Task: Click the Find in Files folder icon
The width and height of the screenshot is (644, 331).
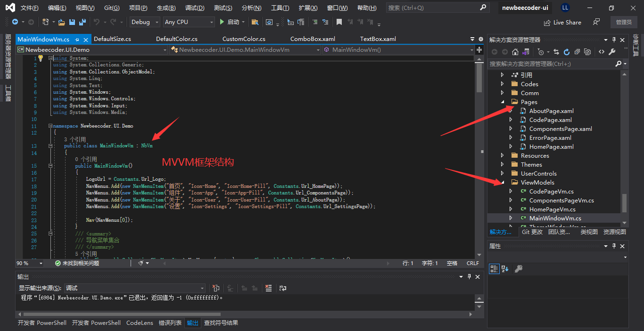Action: [255, 22]
